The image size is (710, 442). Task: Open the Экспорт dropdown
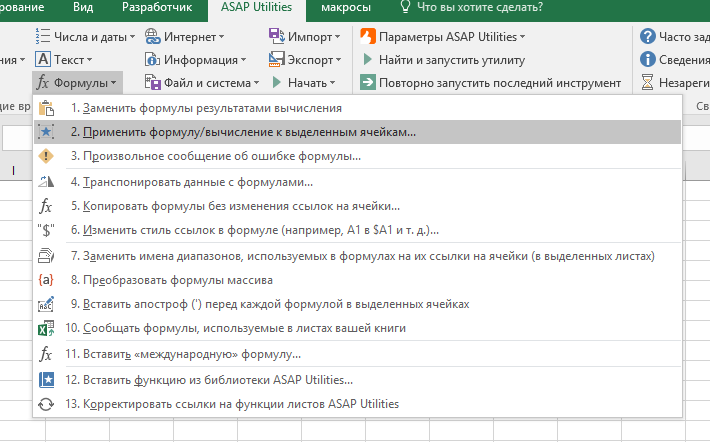pyautogui.click(x=305, y=60)
